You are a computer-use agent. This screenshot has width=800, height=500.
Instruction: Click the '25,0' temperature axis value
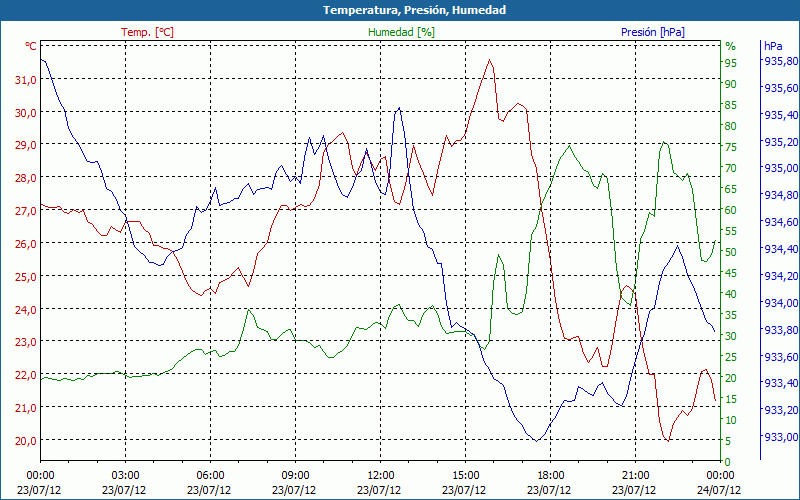point(26,277)
